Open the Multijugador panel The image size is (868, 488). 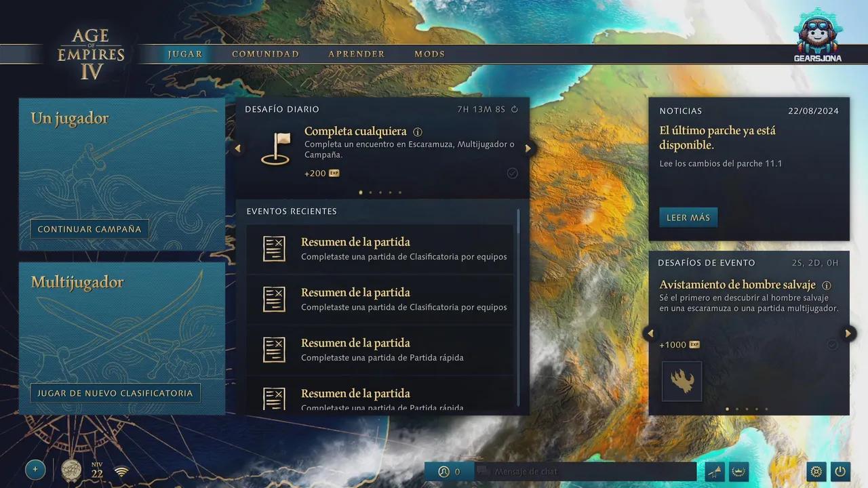122,338
